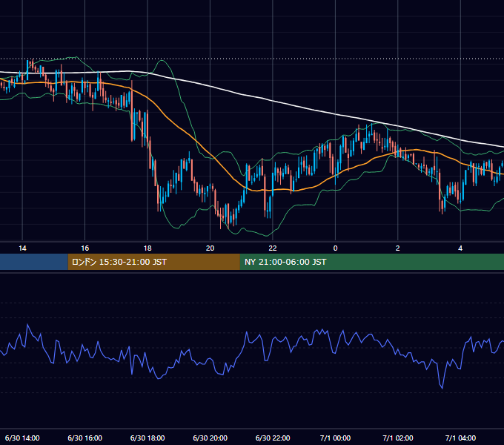Click the 7/1 02:00 timestamp label

pos(398,438)
